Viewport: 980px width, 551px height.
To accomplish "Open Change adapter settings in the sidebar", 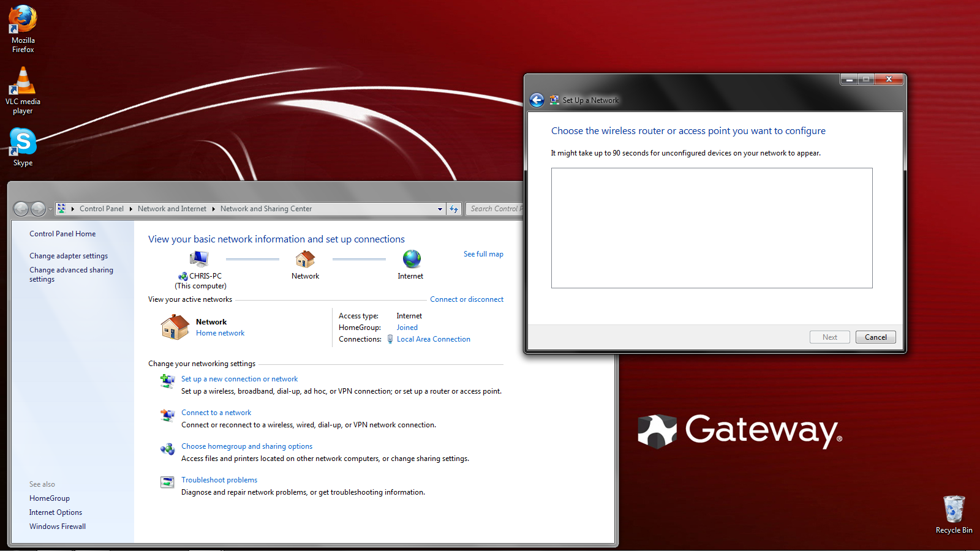I will 69,256.
